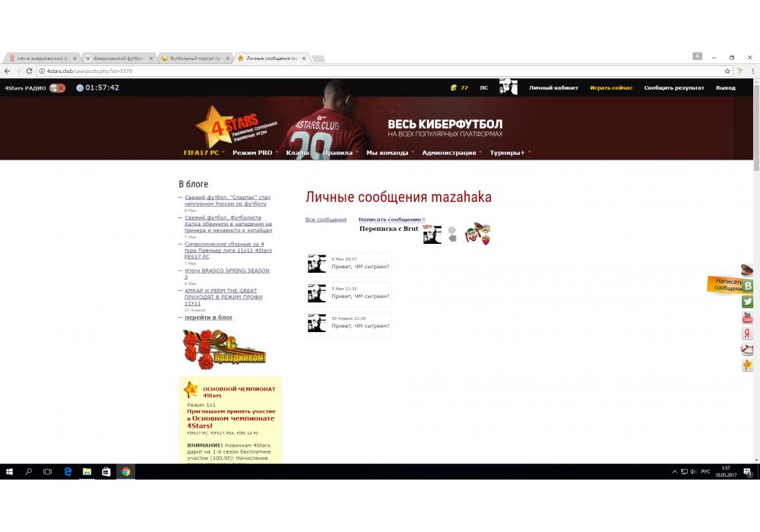
Task: Open blog post about Халк accusations
Action: pos(228,224)
